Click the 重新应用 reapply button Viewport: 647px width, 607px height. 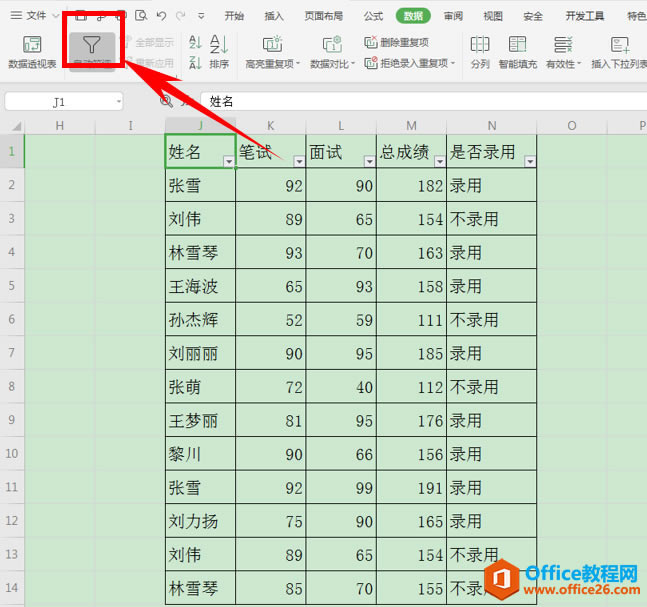pos(151,63)
